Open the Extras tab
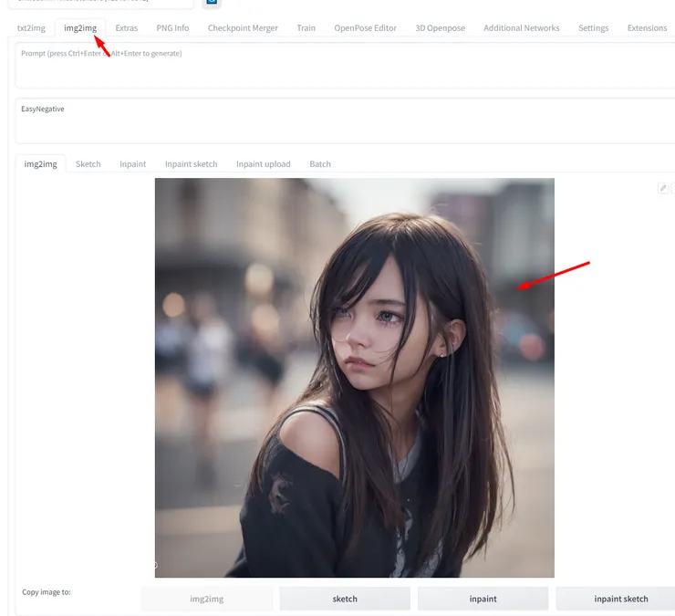Viewport: 675px width, 616px height. click(127, 28)
